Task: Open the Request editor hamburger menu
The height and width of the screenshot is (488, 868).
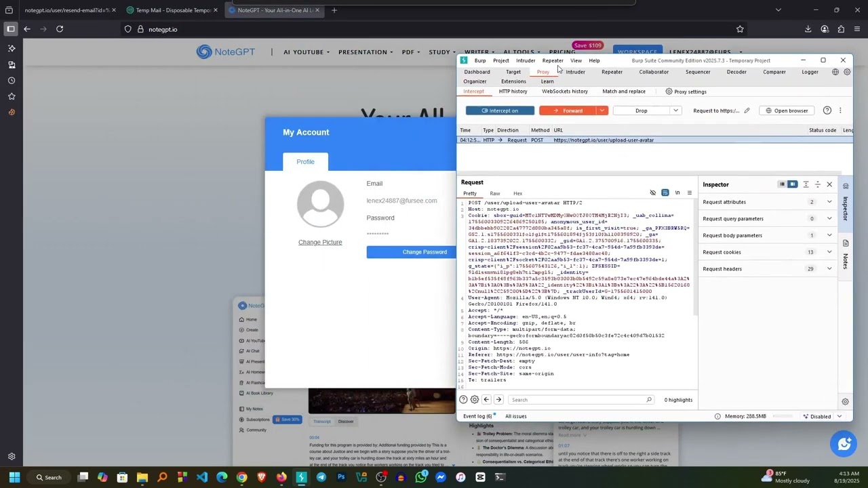Action: (689, 193)
